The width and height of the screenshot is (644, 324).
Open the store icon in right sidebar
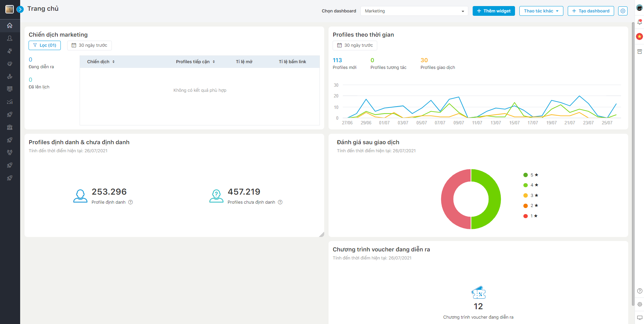pyautogui.click(x=640, y=51)
